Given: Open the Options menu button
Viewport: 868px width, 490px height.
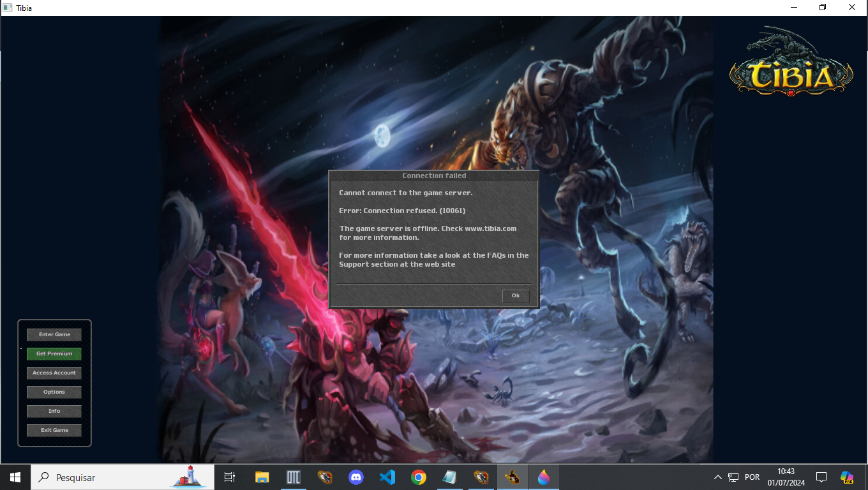Looking at the screenshot, I should [54, 392].
